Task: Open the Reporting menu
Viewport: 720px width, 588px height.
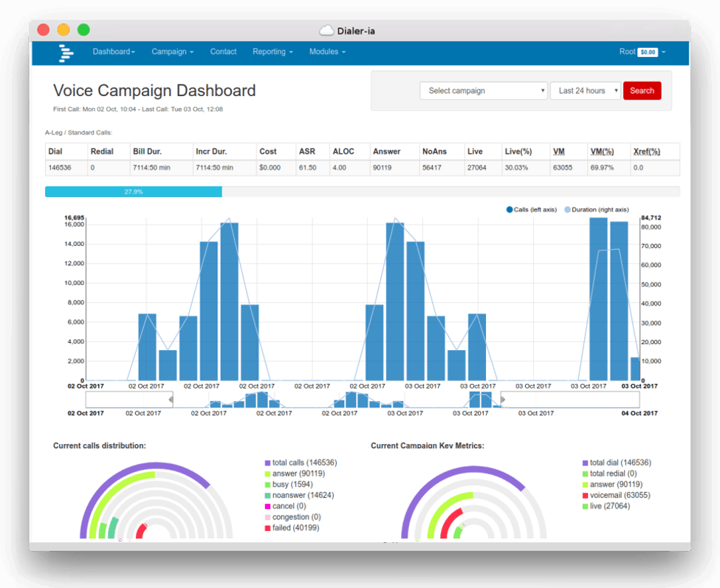Action: pos(272,52)
